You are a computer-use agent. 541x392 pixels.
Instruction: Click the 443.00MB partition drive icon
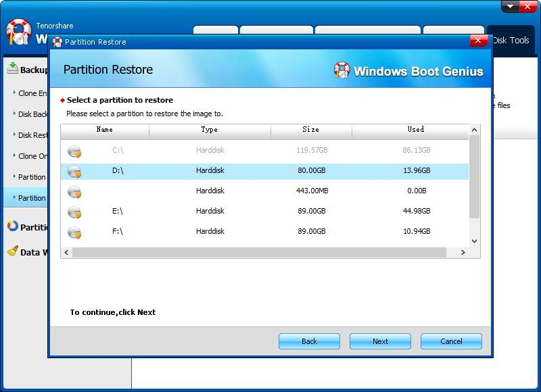[x=74, y=192]
